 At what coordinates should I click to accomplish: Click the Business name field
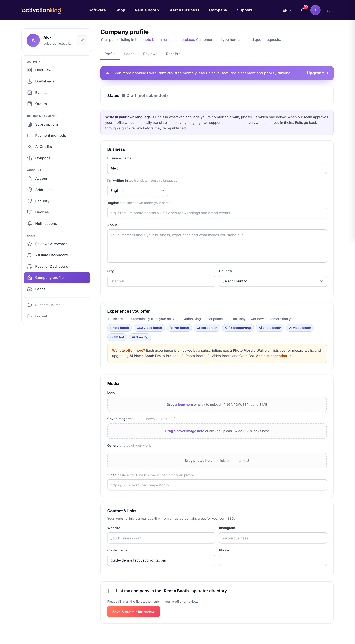pos(217,168)
